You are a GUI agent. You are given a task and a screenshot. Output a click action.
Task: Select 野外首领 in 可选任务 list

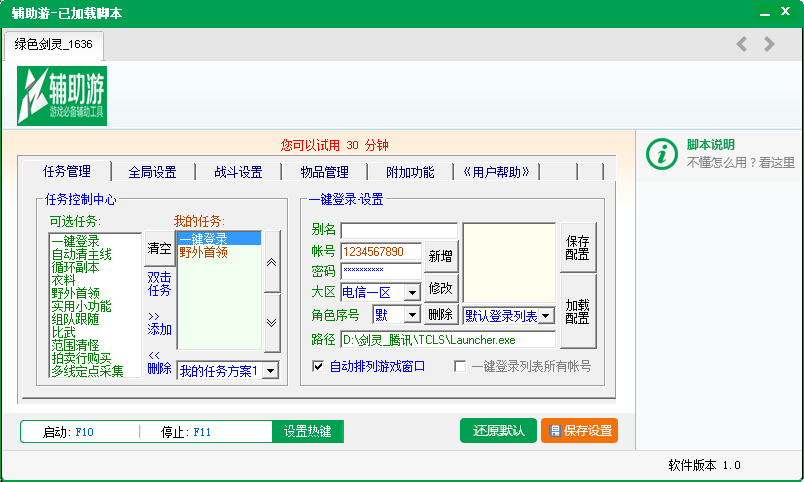pos(75,293)
